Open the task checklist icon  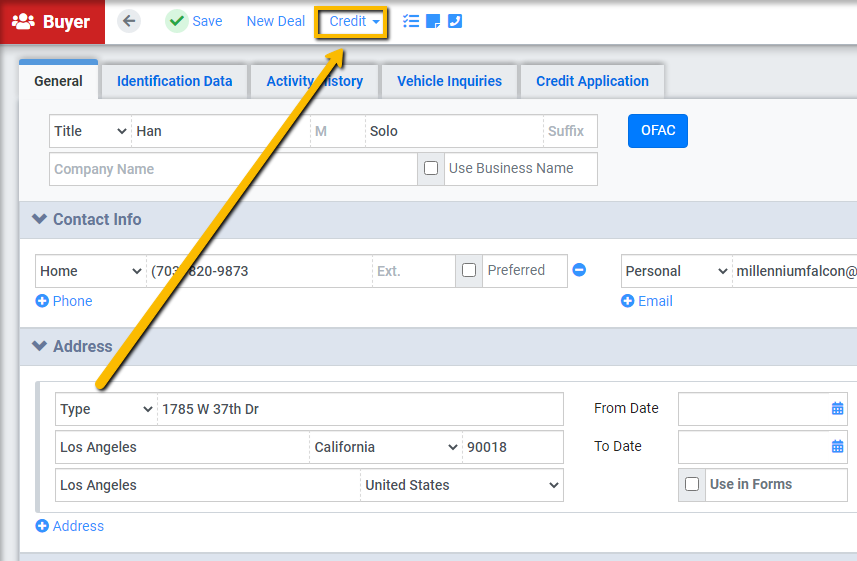click(x=410, y=21)
